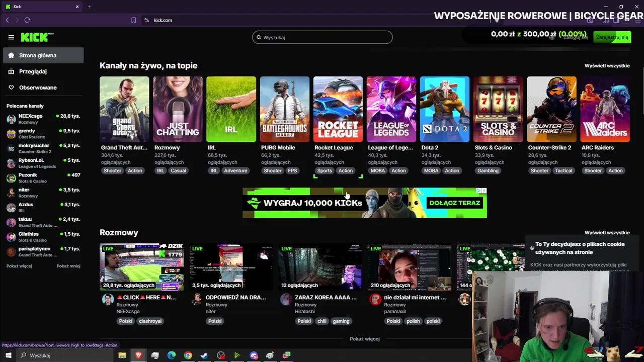Open the IRL category thumbnail
Screen dimensions: 644x362
coord(231,109)
